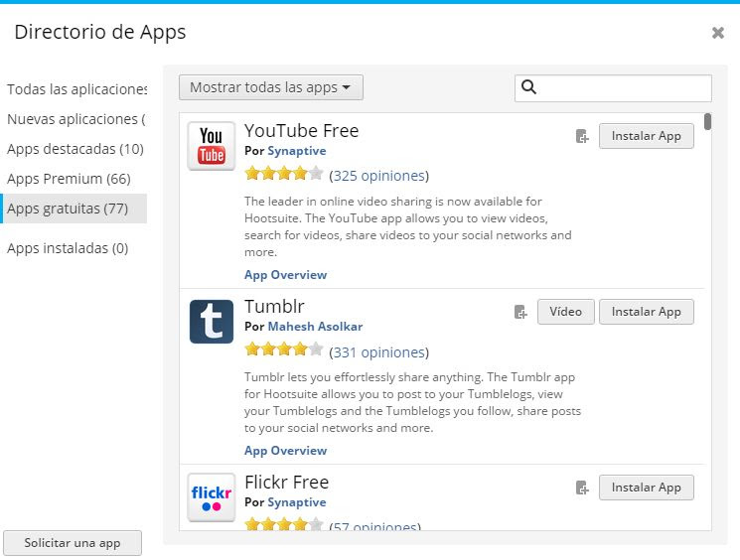Click the YouTube Free description paragraph
Image resolution: width=740 pixels, height=560 pixels.
(x=408, y=227)
